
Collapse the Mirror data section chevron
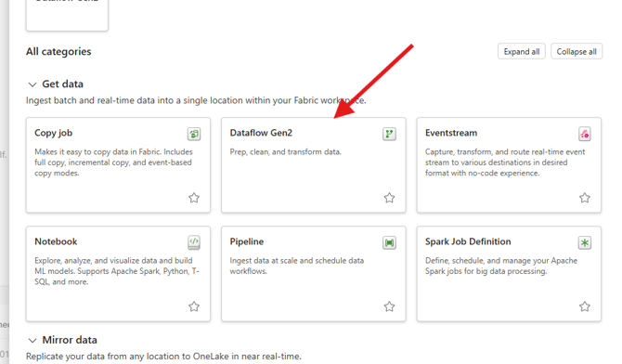32,341
